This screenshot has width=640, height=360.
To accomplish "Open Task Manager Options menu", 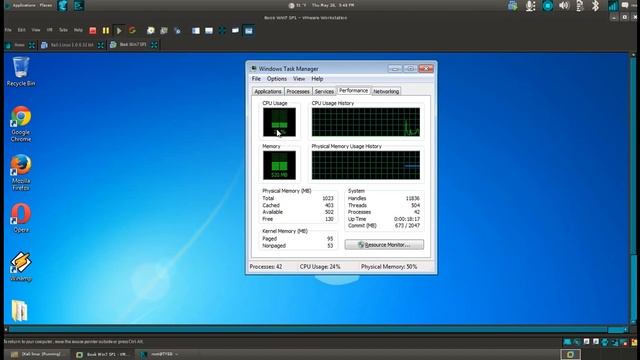I will click(277, 79).
